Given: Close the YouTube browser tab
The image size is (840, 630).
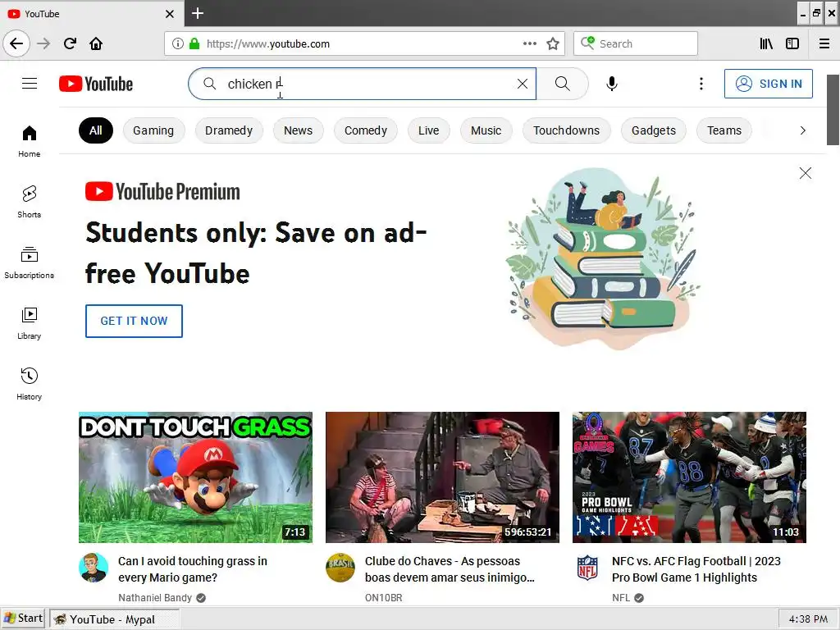Looking at the screenshot, I should pyautogui.click(x=169, y=14).
